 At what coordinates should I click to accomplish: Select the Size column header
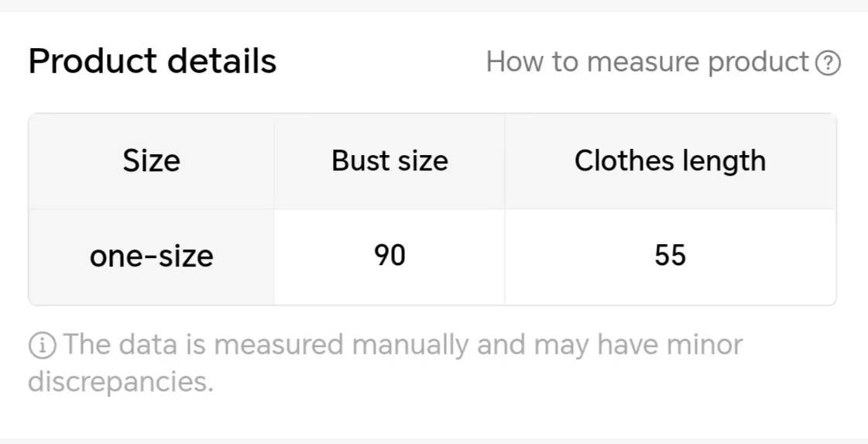pyautogui.click(x=151, y=161)
